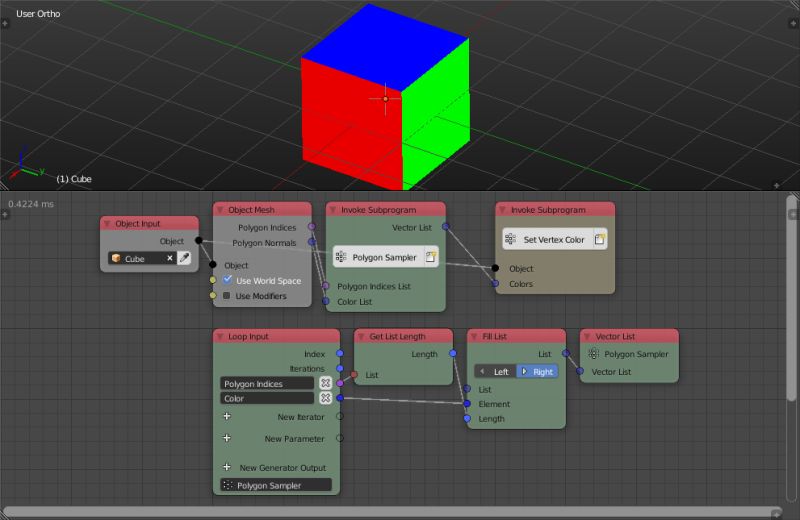Collapse the Set Vertex Color Invoke Subprogram node
Viewport: 800px width, 520px height.
(x=503, y=210)
